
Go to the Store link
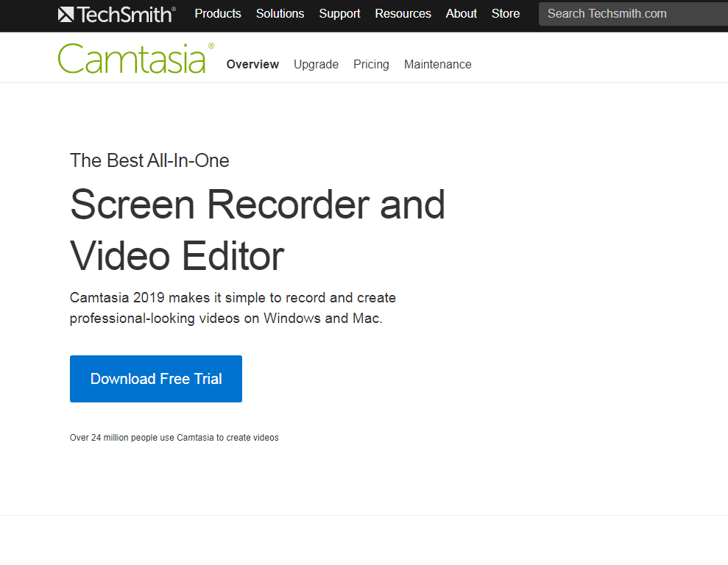click(x=505, y=14)
